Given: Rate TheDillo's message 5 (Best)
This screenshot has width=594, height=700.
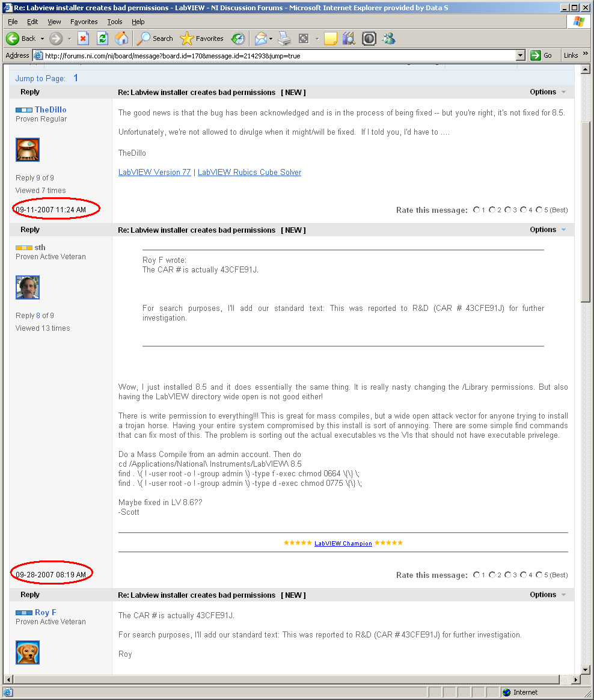Looking at the screenshot, I should (539, 210).
